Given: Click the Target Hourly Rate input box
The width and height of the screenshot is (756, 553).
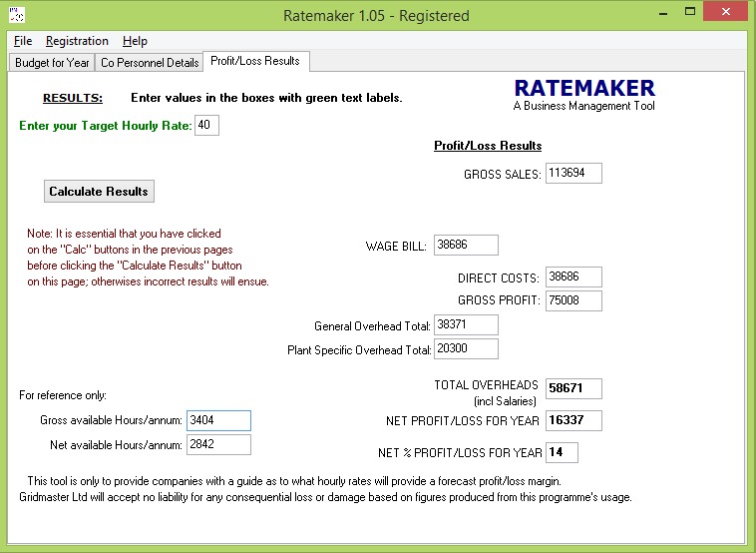Looking at the screenshot, I should pyautogui.click(x=206, y=126).
